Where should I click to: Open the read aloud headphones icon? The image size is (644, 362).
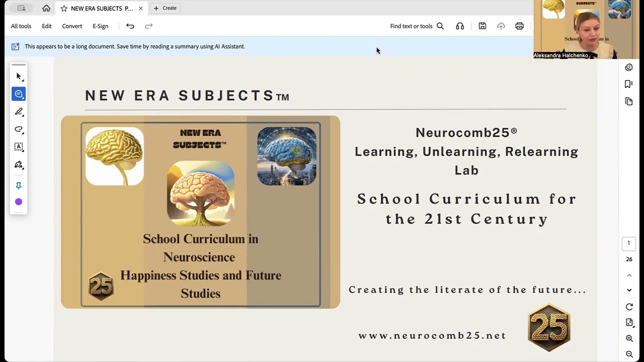(460, 26)
